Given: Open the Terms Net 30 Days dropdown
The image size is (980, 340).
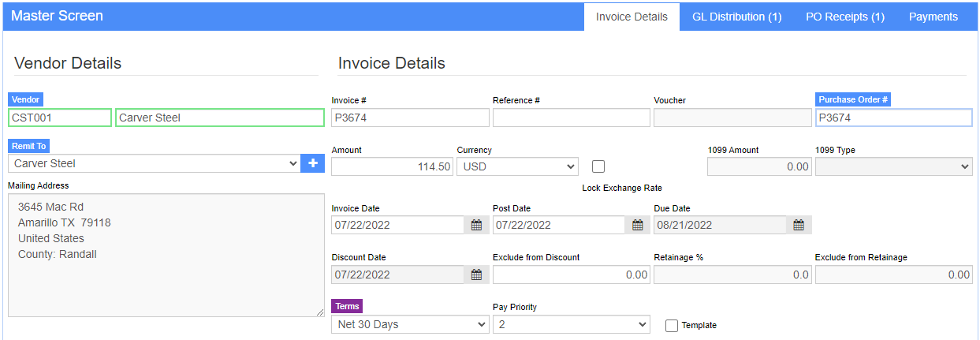Looking at the screenshot, I should pos(410,324).
